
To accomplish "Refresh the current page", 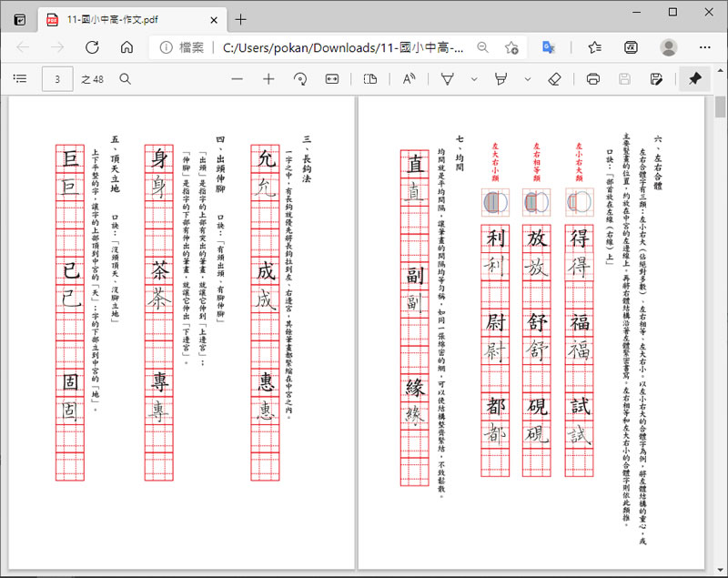I will [x=92, y=47].
